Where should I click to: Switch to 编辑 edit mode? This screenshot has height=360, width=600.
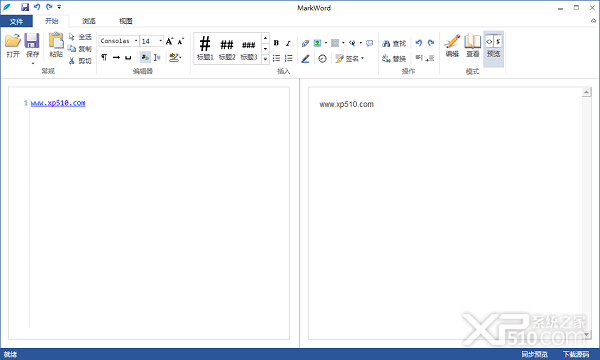pyautogui.click(x=452, y=46)
